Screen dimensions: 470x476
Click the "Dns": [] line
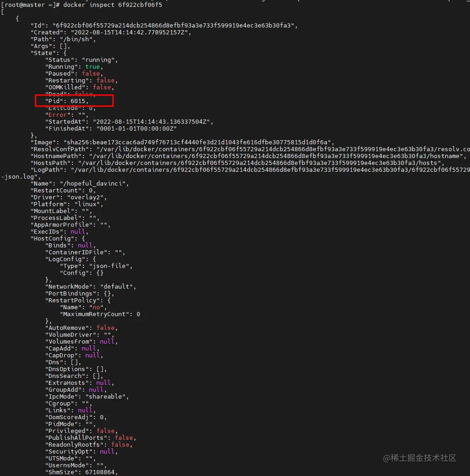63,362
